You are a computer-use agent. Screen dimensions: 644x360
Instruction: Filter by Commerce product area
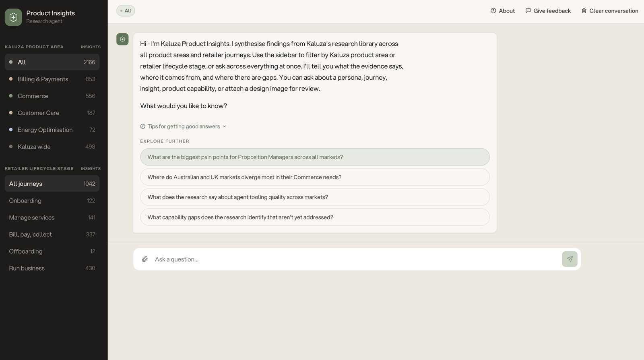pyautogui.click(x=52, y=96)
